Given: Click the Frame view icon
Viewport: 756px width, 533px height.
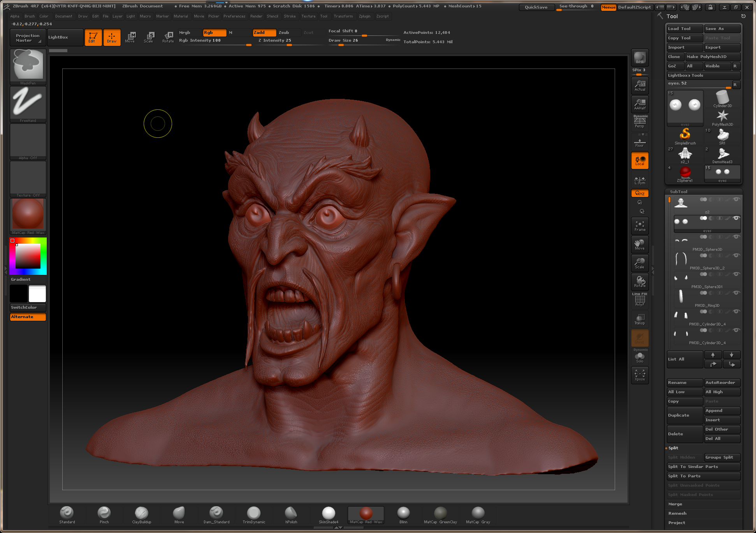Looking at the screenshot, I should click(x=640, y=226).
